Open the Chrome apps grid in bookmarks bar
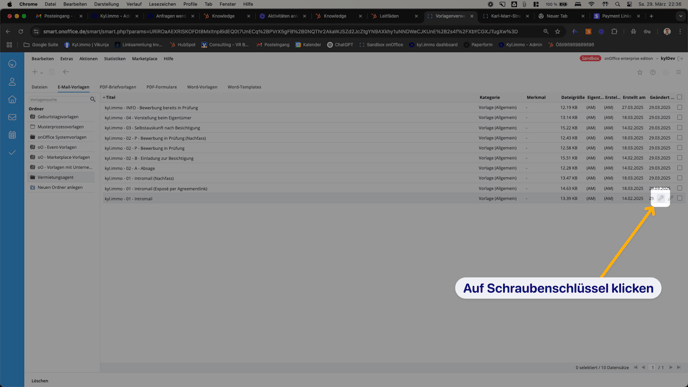The height and width of the screenshot is (387, 688). 9,45
